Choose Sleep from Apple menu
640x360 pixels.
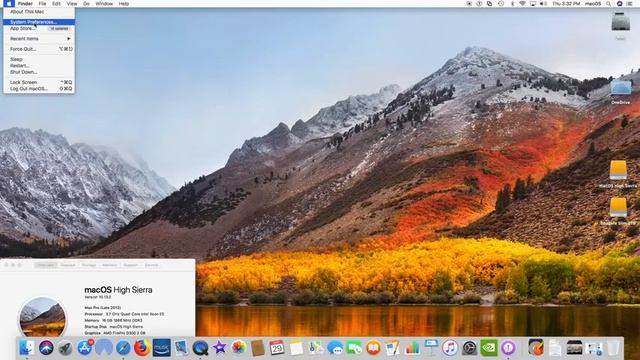[x=39, y=60]
